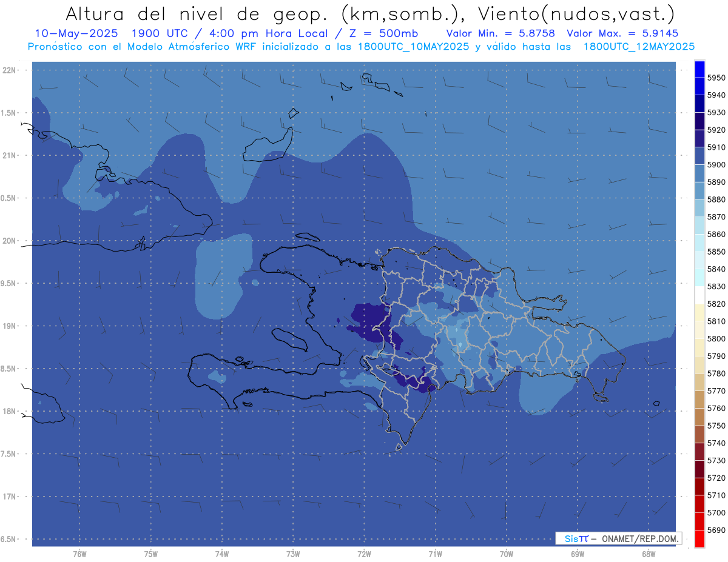Click the '5920' color bar label
Viewport: 728px width, 562px height.
coord(716,130)
